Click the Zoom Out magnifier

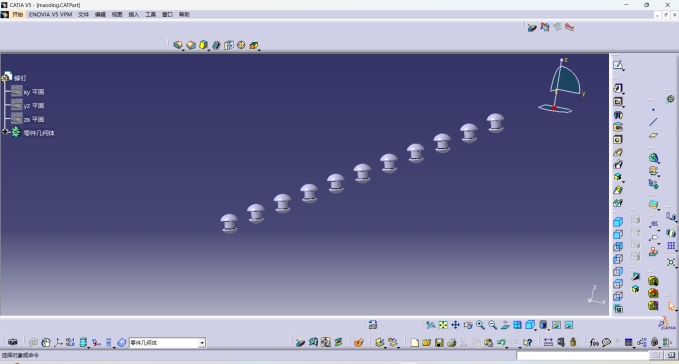coord(492,325)
